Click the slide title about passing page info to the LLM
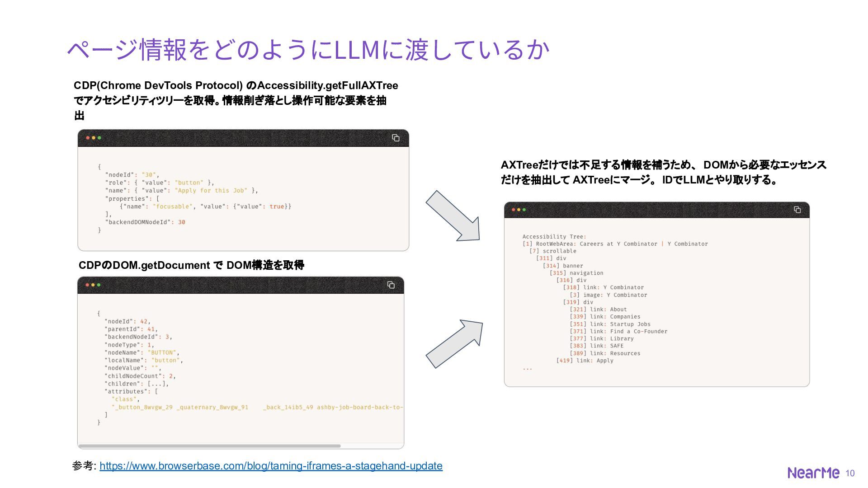 coord(308,50)
